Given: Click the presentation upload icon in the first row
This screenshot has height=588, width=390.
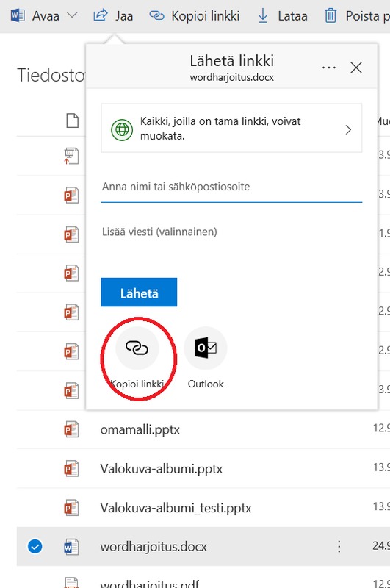Looking at the screenshot, I should (x=71, y=156).
